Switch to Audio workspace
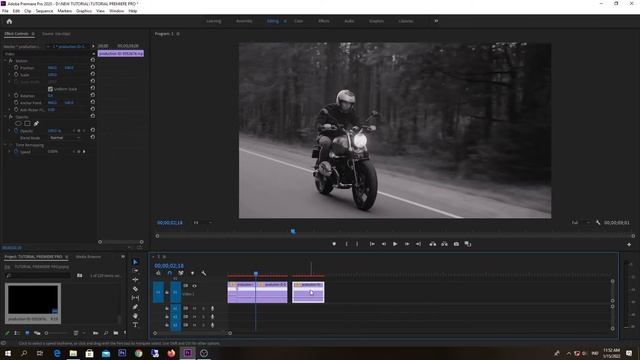Screen dimensions: 640x360 [x=349, y=21]
